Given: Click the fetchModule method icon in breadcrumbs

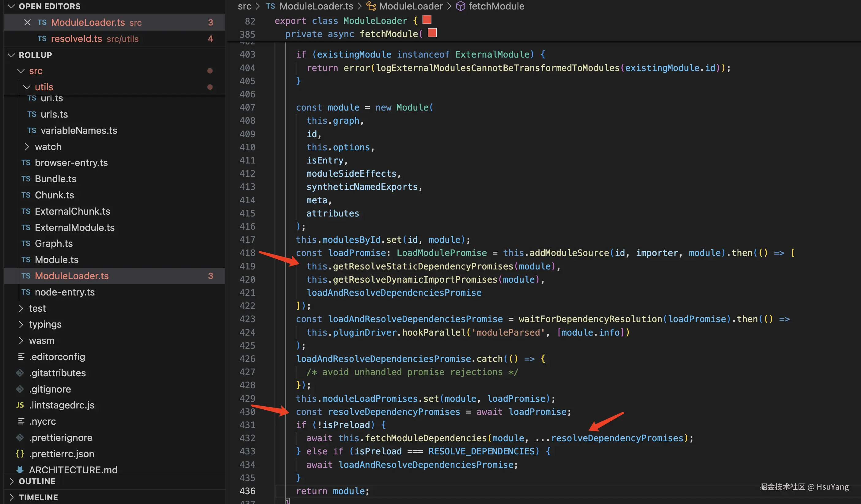Looking at the screenshot, I should (x=461, y=6).
